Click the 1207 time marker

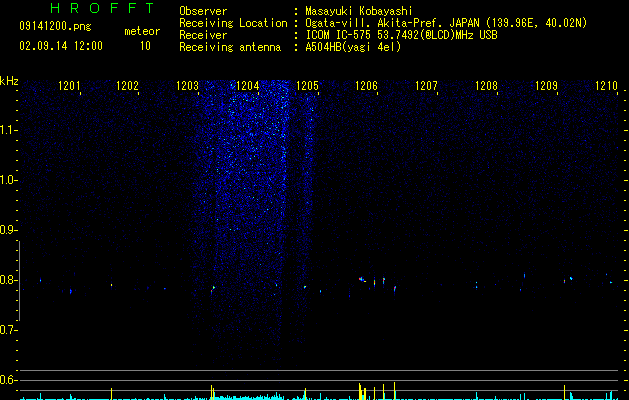click(x=426, y=86)
